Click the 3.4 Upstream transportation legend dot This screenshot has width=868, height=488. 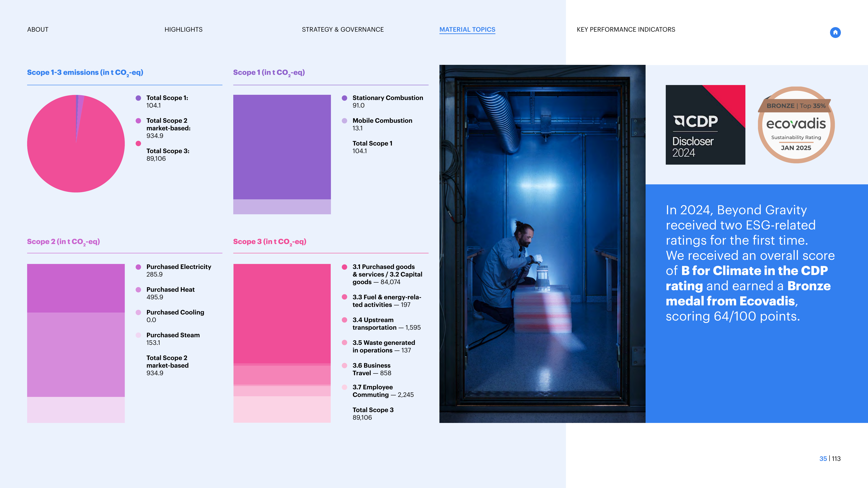coord(344,320)
